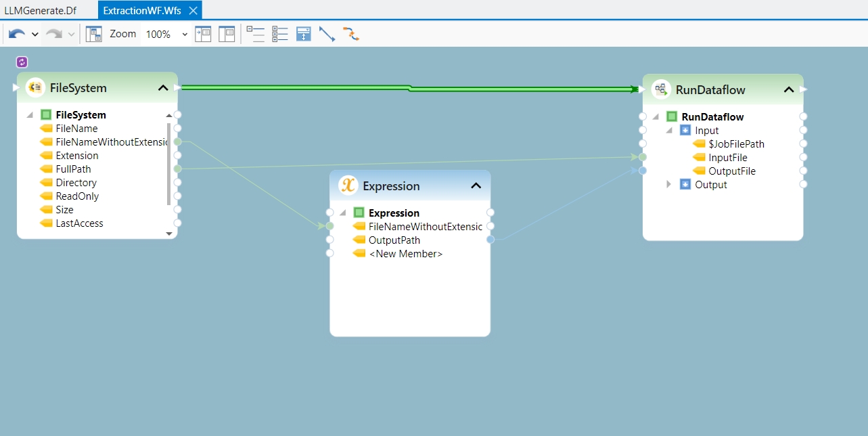Close the ExtractionWF.Wfs tab
The image size is (868, 436).
click(193, 10)
